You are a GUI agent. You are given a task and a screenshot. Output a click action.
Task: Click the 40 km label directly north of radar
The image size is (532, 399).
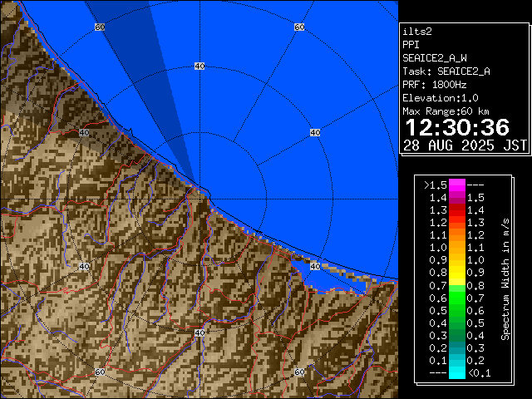click(199, 66)
